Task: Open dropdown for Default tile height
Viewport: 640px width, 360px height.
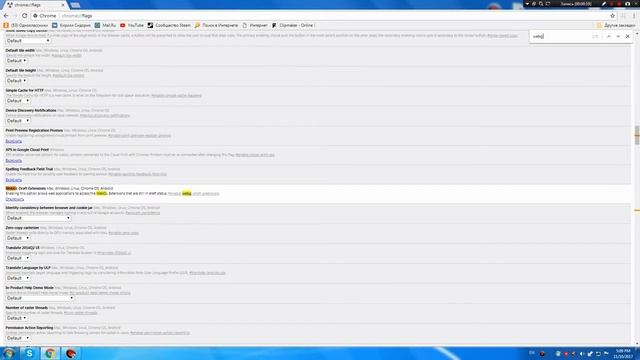Action: tap(16, 81)
